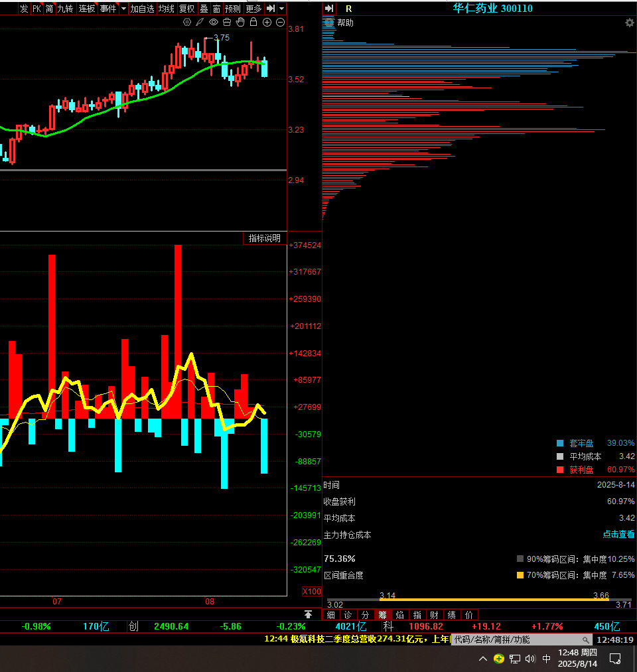This screenshot has width=637, height=672.
Task: Toggle the 叠 overlay button
Action: [204, 9]
